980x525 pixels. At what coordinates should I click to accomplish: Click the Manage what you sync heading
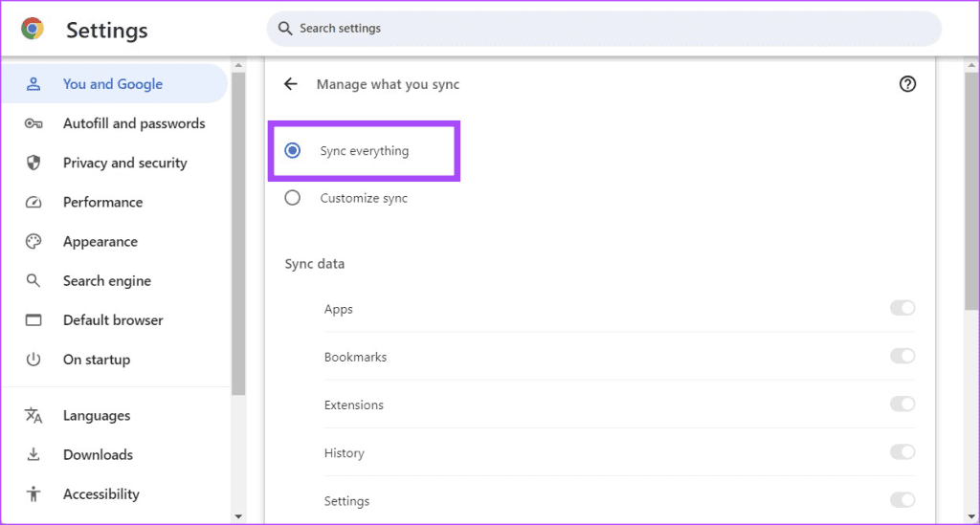tap(388, 84)
